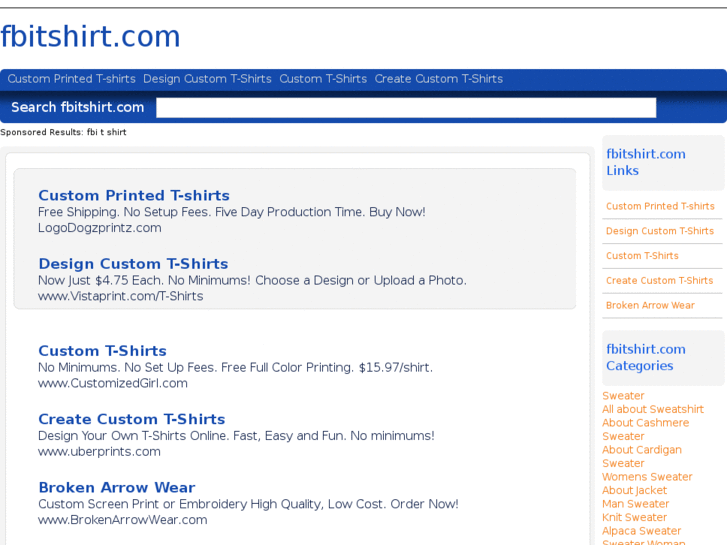Open the Broken Arrow Wear ad headline
Viewport: 727px width, 545px height.
point(117,487)
